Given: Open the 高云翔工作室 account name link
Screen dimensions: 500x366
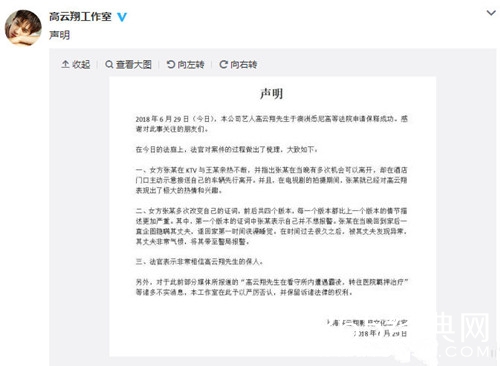Looking at the screenshot, I should (80, 16).
